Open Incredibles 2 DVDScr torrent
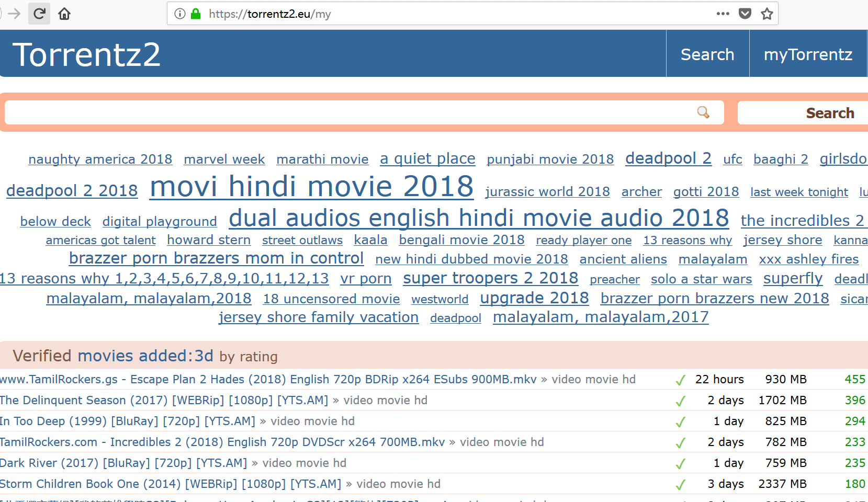The width and height of the screenshot is (868, 502). point(222,442)
